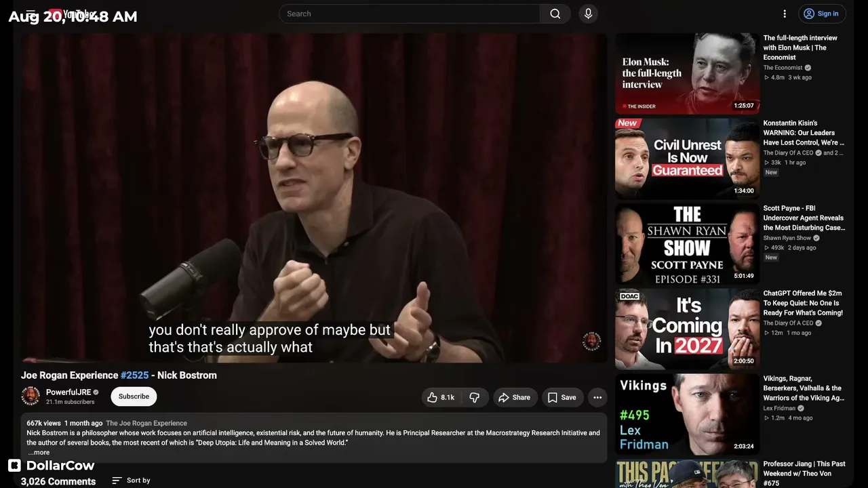Image resolution: width=868 pixels, height=488 pixels.
Task: Click the Sign in button
Action: [821, 14]
